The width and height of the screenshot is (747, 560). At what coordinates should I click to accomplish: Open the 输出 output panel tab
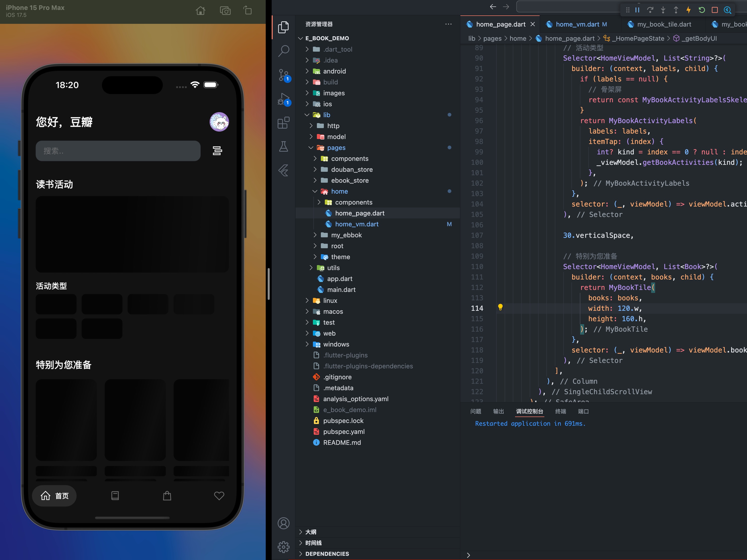498,412
